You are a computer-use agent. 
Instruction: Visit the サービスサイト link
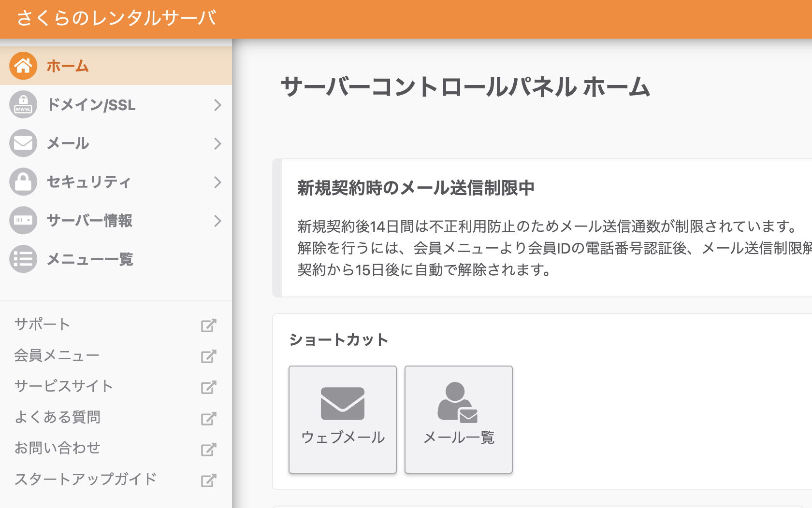[64, 386]
